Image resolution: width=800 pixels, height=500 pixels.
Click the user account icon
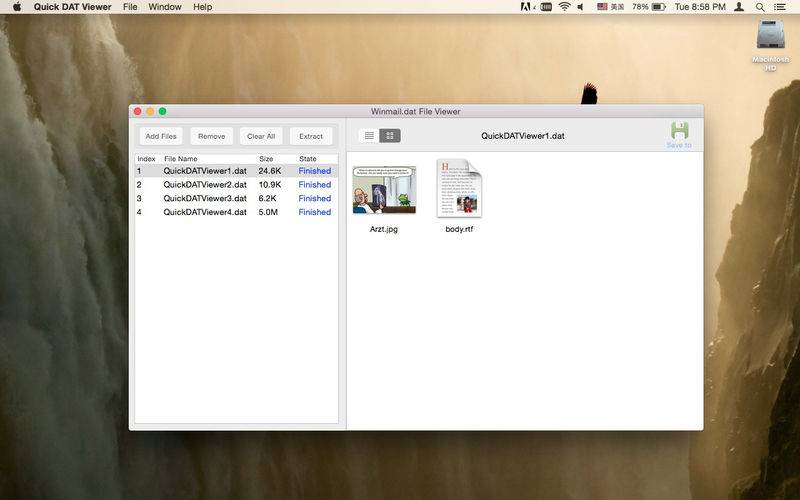pos(738,7)
